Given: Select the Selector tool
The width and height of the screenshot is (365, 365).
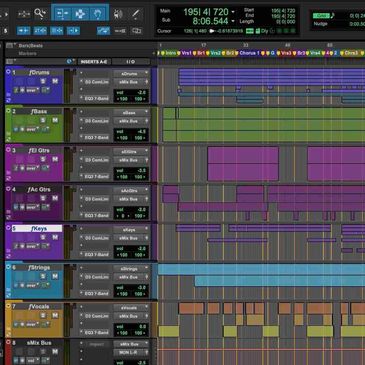Looking at the screenshot, I should click(x=80, y=14).
